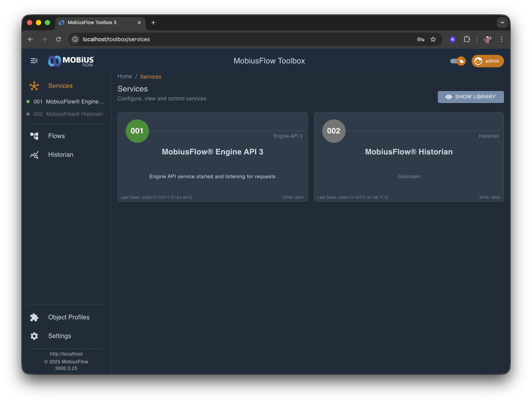The height and width of the screenshot is (403, 532).
Task: Click the green 001 service badge
Action: click(x=137, y=131)
